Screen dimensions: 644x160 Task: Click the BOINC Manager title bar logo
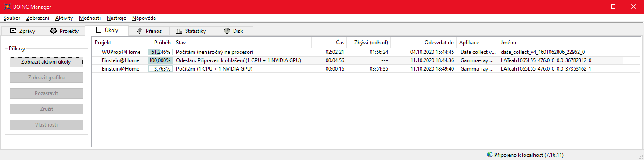tap(7, 7)
